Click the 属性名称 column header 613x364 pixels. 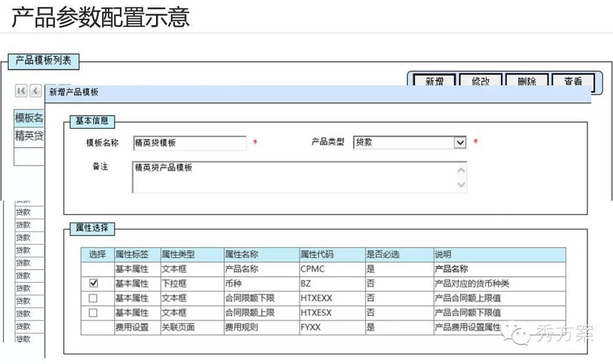[242, 255]
